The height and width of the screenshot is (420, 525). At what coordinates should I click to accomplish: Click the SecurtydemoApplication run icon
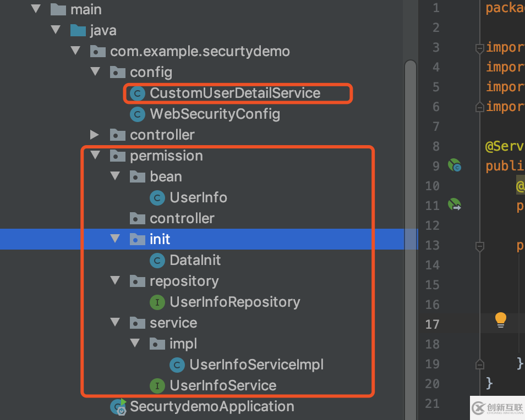click(x=118, y=407)
